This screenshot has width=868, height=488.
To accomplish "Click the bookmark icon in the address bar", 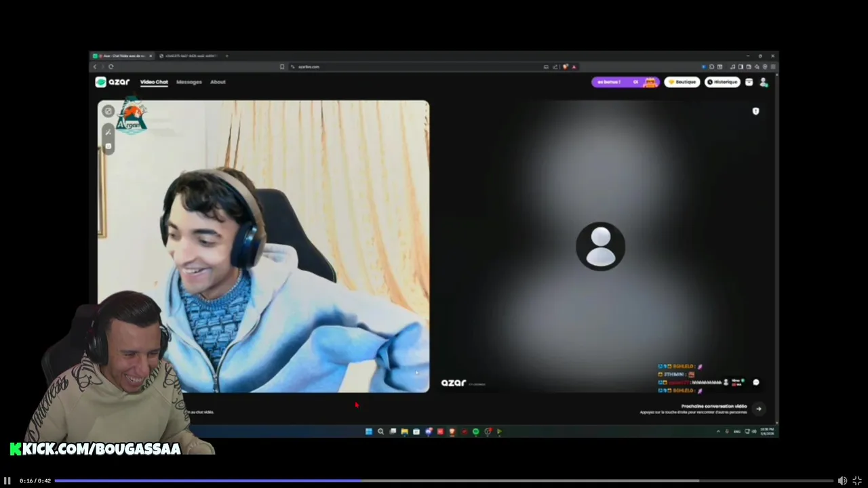I will tap(282, 66).
